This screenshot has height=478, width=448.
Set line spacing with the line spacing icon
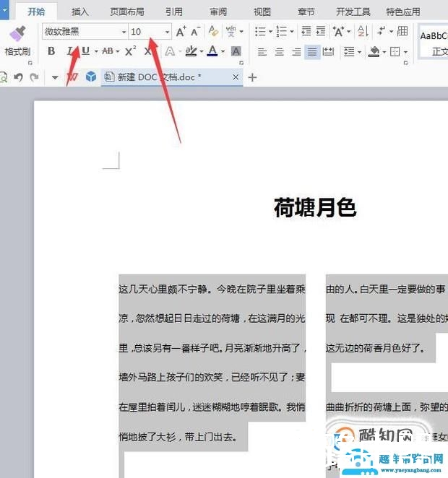(348, 51)
